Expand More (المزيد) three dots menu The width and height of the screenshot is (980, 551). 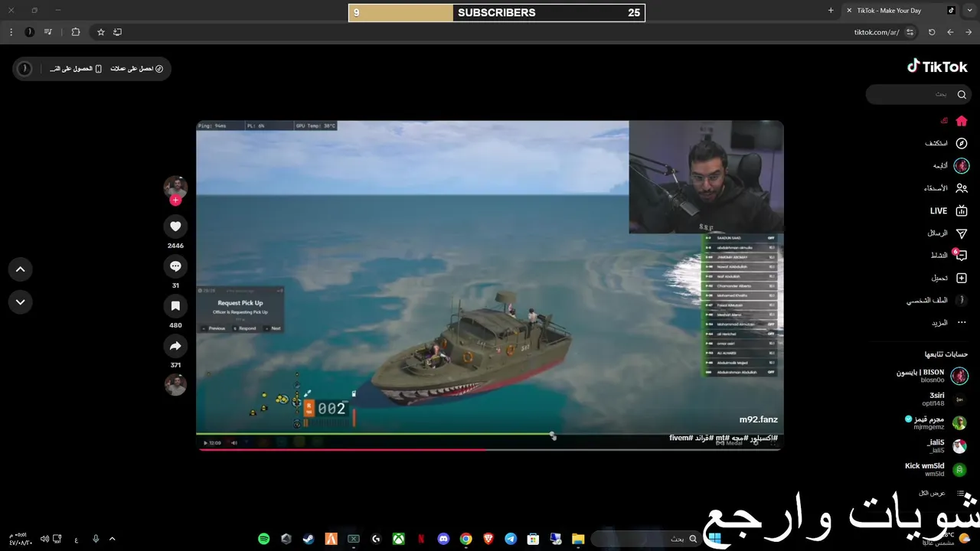(x=949, y=323)
